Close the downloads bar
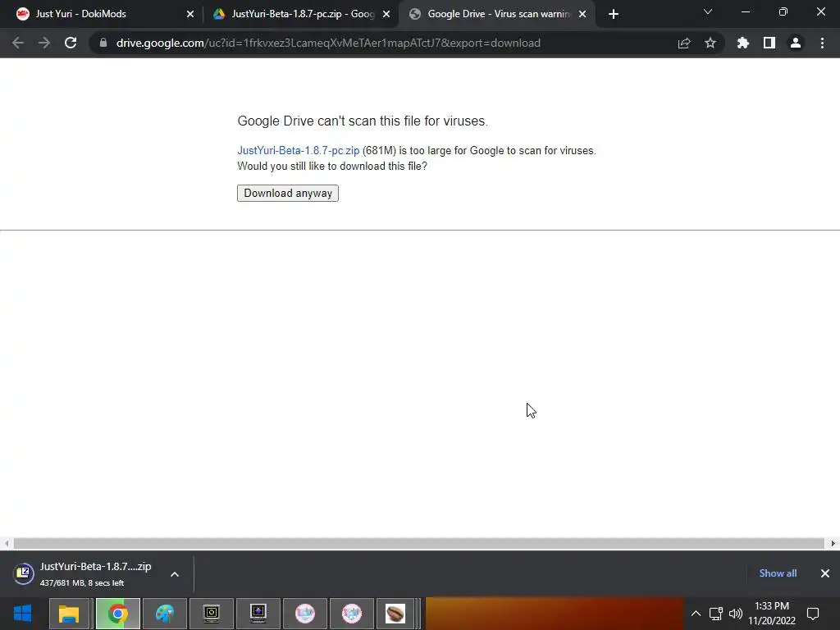Screen dimensions: 840x630 pyautogui.click(x=825, y=573)
